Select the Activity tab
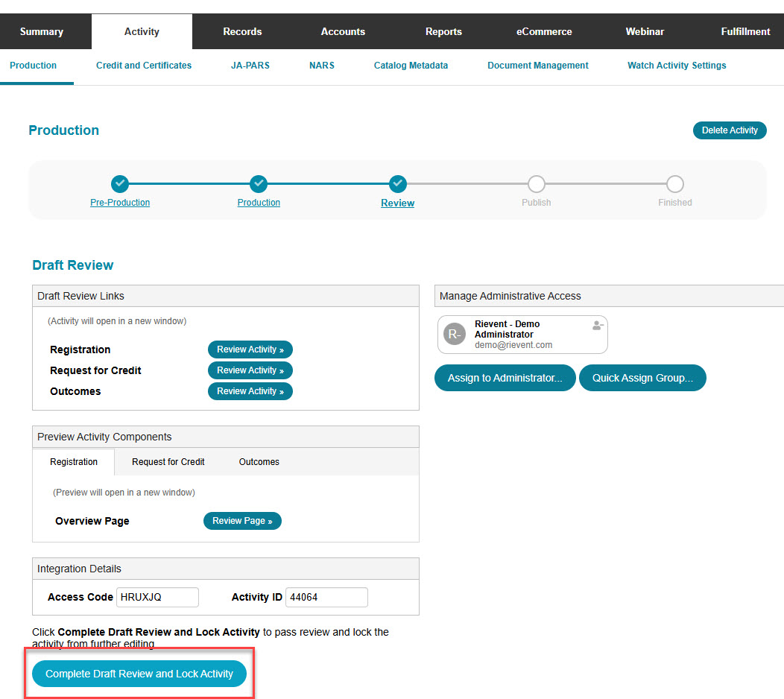The width and height of the screenshot is (784, 699). (x=142, y=31)
